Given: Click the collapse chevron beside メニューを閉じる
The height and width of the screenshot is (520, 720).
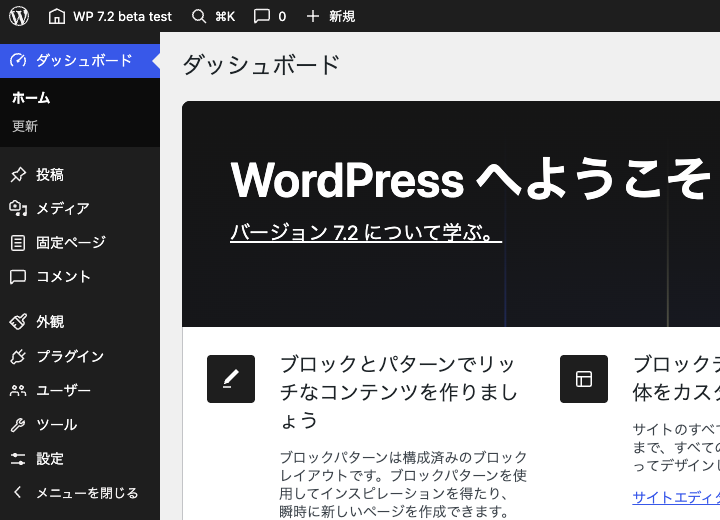Looking at the screenshot, I should pos(17,492).
